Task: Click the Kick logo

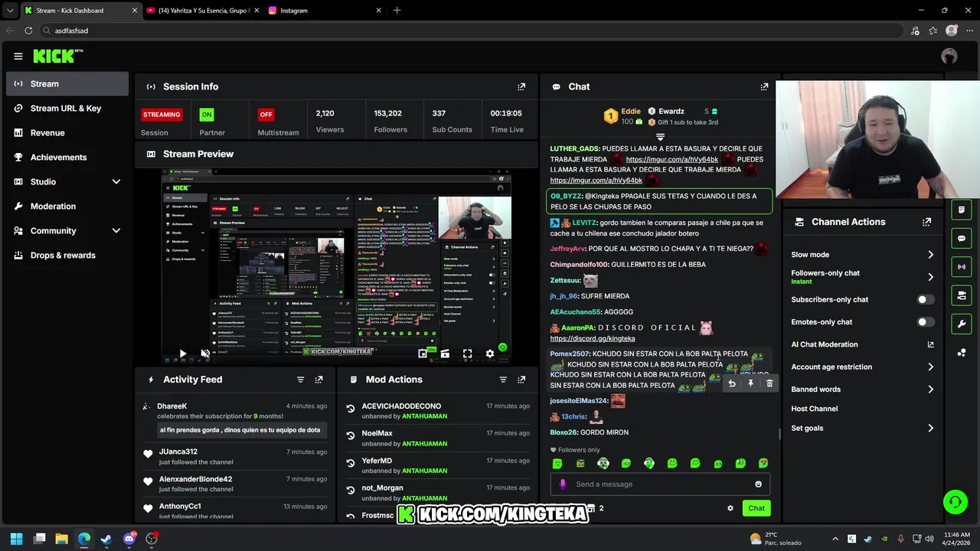Action: coord(57,56)
